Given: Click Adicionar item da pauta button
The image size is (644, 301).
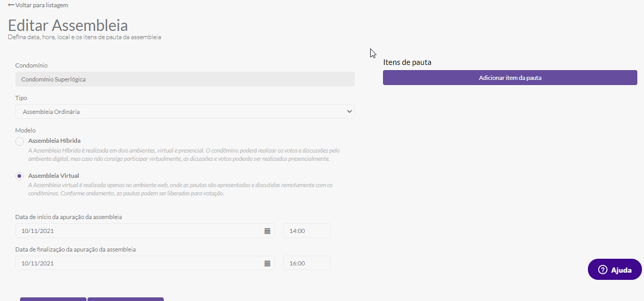Looking at the screenshot, I should (x=510, y=78).
